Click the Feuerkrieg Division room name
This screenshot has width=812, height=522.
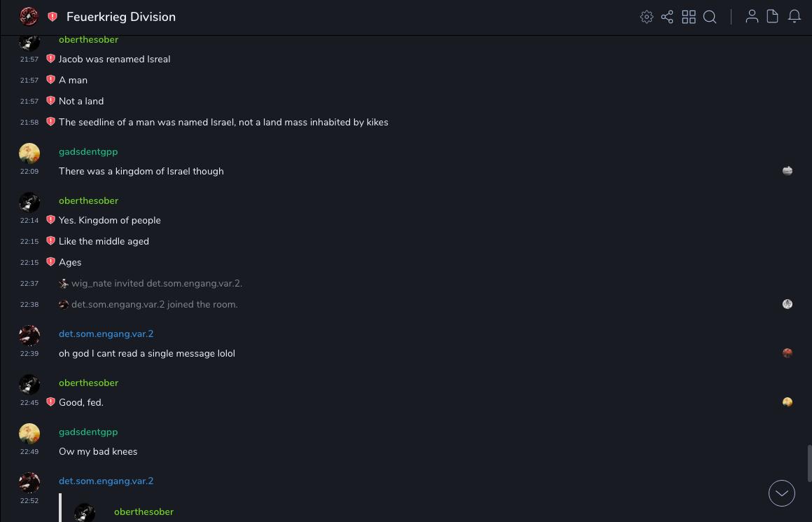(x=121, y=17)
